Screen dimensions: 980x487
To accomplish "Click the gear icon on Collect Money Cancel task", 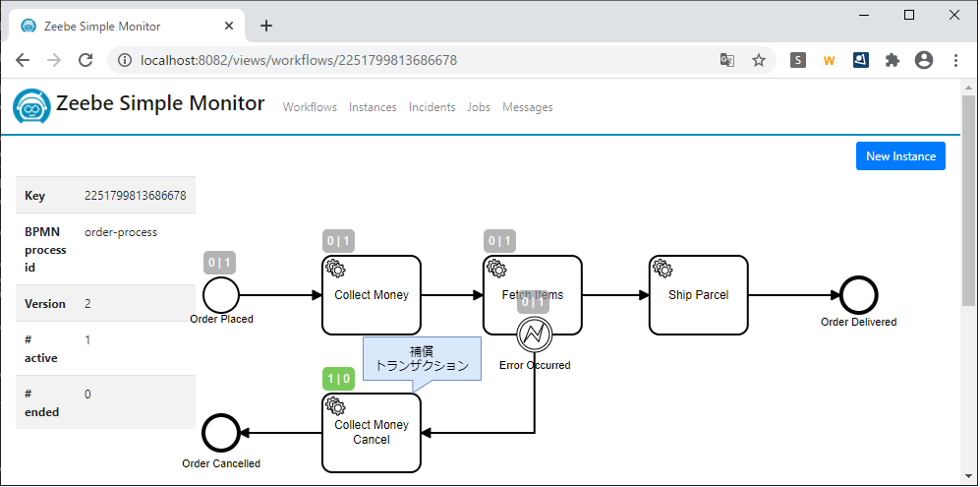I will point(336,405).
